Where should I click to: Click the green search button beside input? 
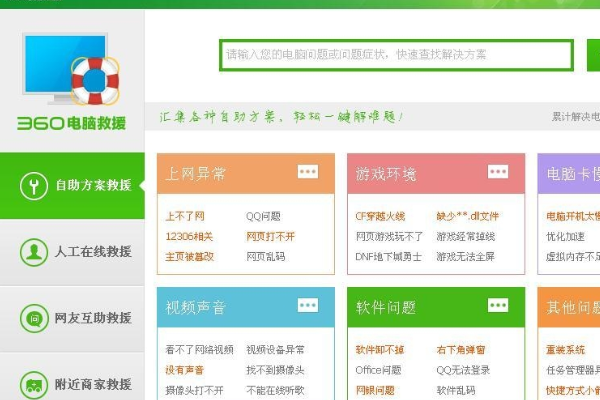point(593,55)
